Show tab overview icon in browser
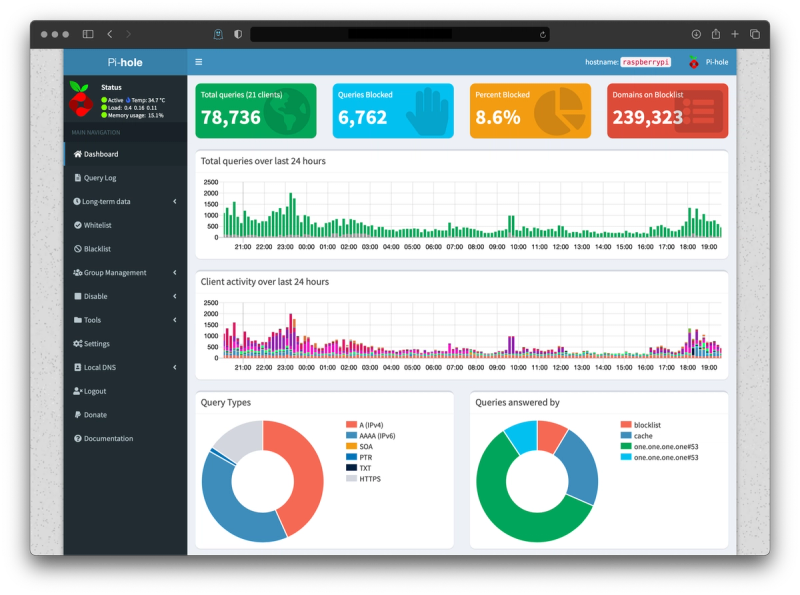800x595 pixels. click(x=755, y=34)
